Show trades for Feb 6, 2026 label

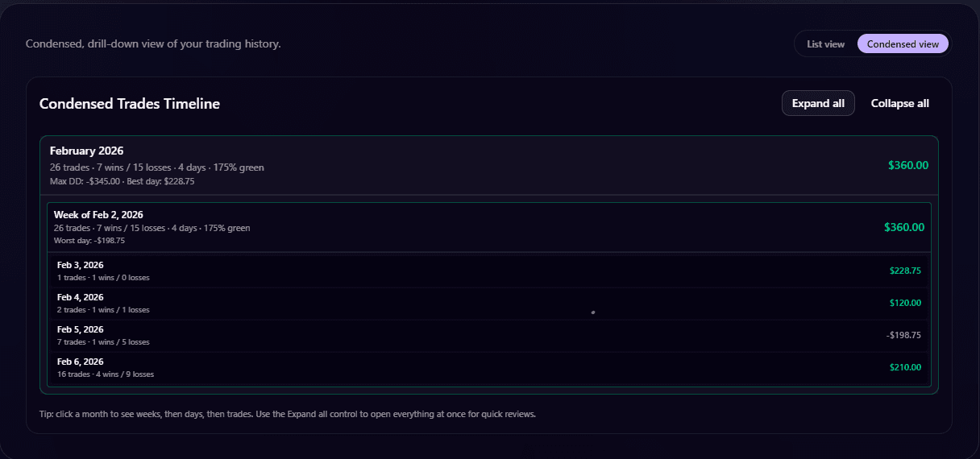[x=81, y=362]
